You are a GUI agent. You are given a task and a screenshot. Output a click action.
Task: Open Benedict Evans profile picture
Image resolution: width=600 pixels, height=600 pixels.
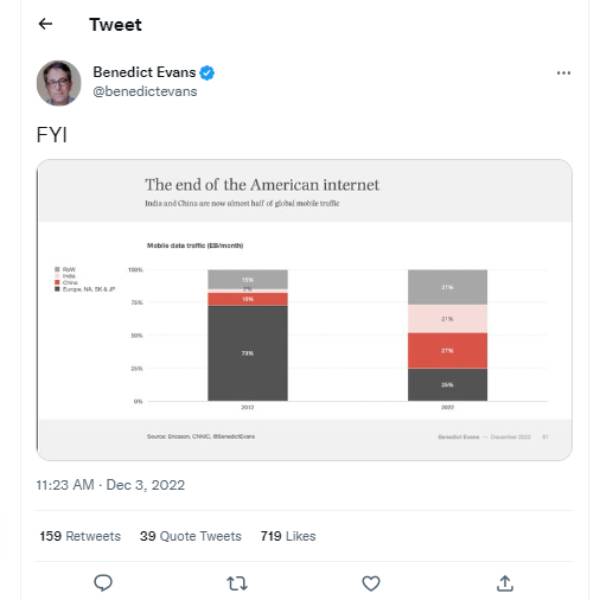click(x=59, y=82)
